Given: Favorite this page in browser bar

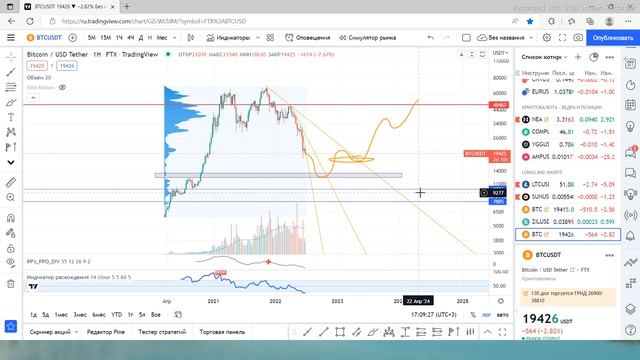Looking at the screenshot, I should tap(530, 21).
